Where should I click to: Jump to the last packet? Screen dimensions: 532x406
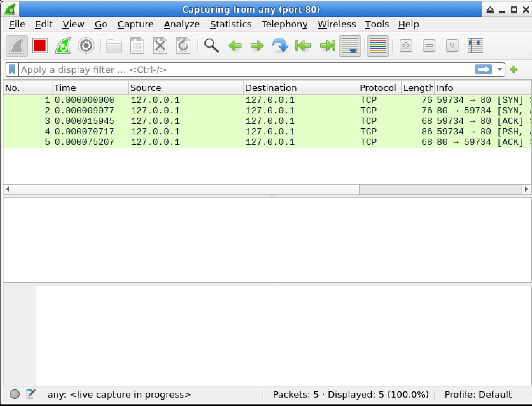click(x=327, y=46)
